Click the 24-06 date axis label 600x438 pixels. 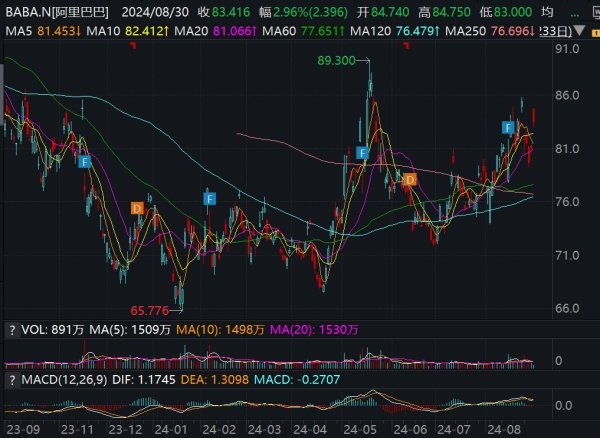point(411,430)
